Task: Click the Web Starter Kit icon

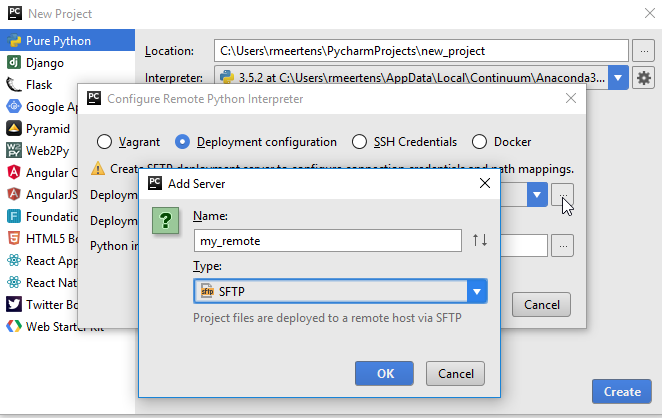Action: point(15,326)
